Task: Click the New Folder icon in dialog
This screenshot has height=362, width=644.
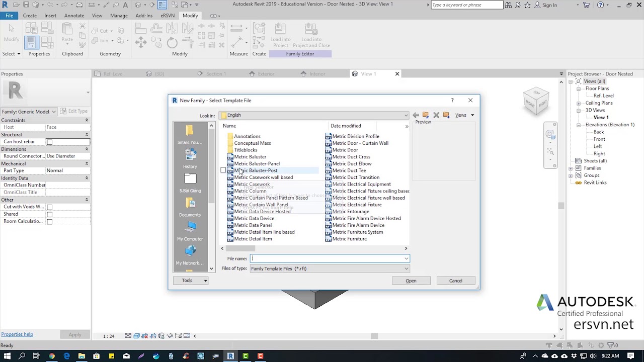Action: [x=446, y=115]
